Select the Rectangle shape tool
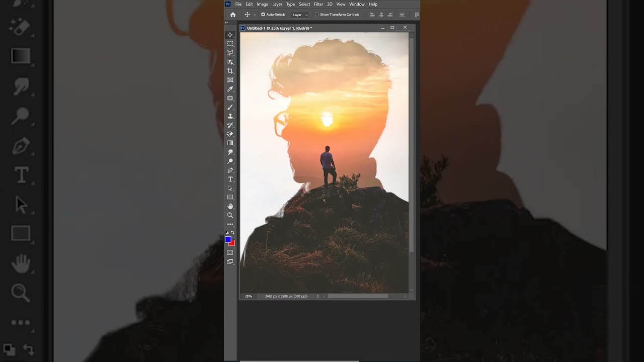644x362 pixels. [x=230, y=197]
